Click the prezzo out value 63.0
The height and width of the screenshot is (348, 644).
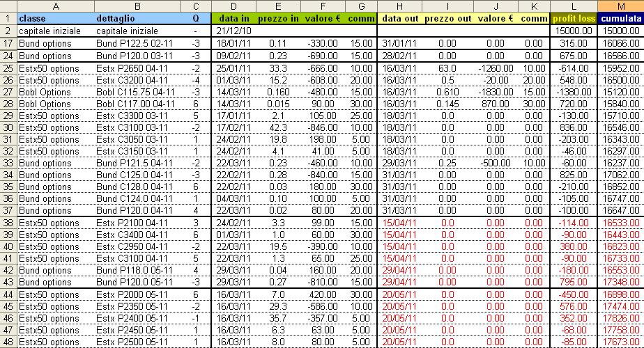tap(447, 68)
